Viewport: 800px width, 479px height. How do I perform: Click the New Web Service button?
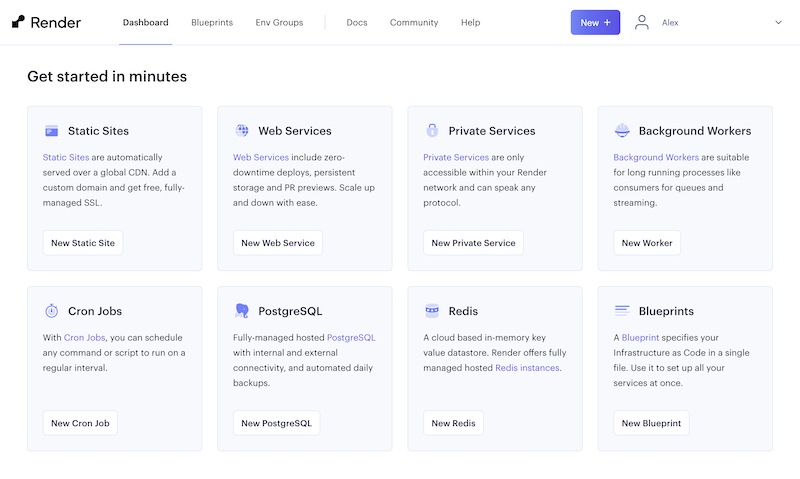tap(278, 243)
